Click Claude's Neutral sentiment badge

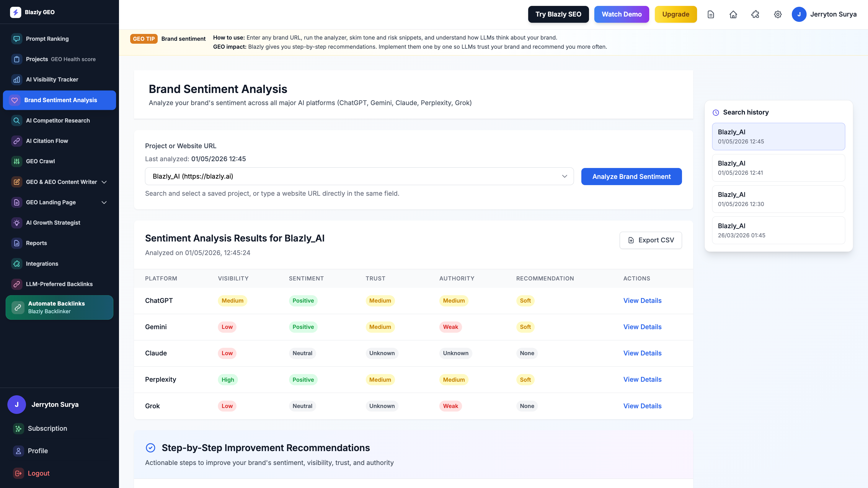click(302, 353)
